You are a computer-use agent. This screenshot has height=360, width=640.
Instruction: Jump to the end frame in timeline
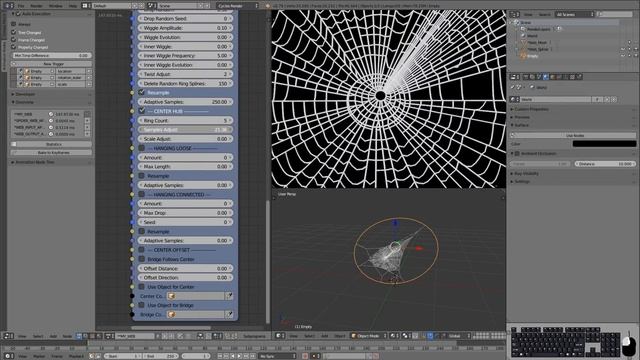253,356
